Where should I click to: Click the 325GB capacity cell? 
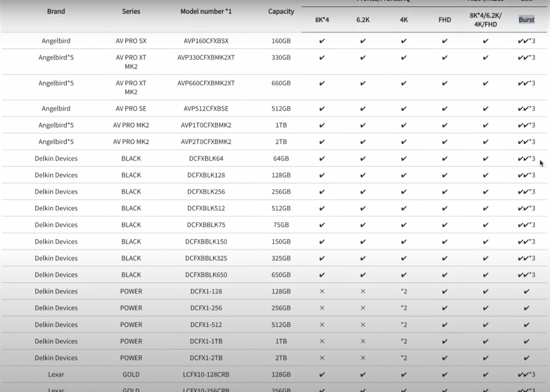click(x=281, y=258)
